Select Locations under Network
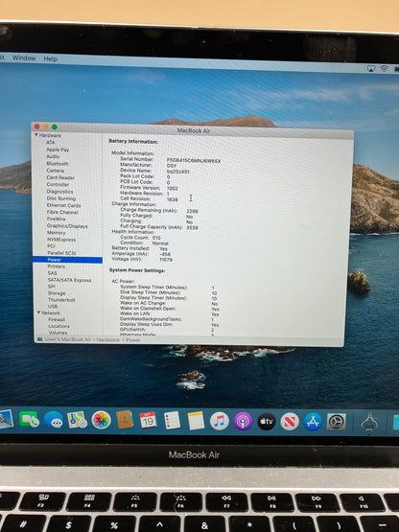 tap(59, 326)
